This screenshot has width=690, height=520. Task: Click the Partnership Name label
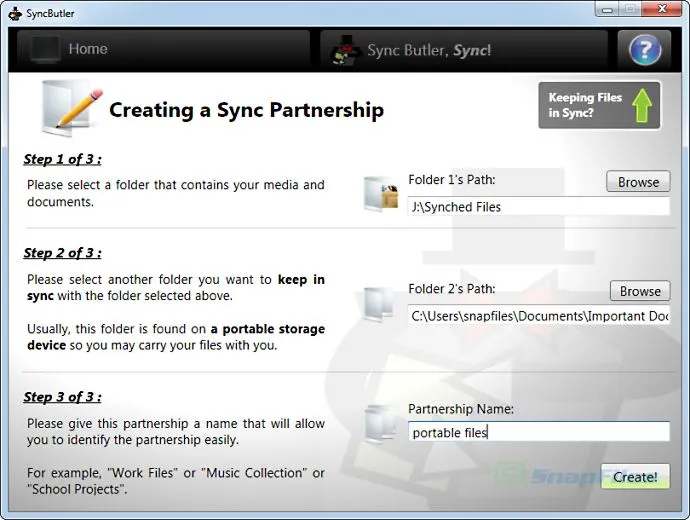tap(461, 409)
